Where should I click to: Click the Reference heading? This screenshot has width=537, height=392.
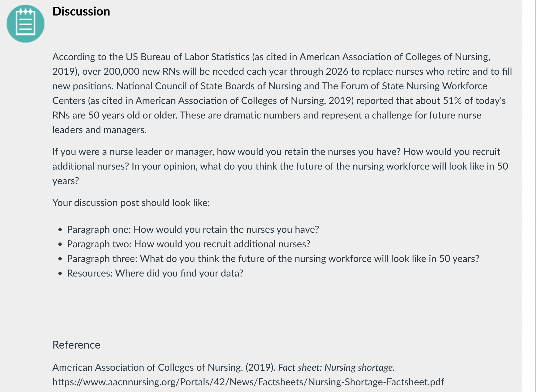point(76,345)
